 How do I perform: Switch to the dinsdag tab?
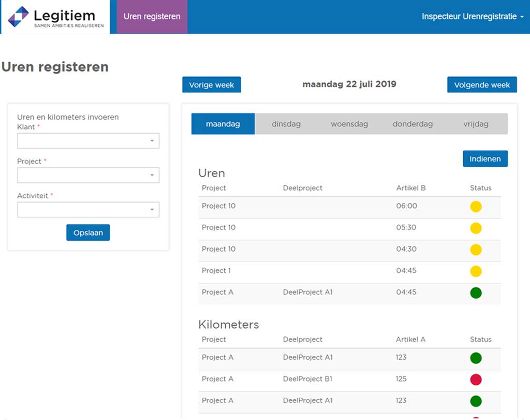(x=286, y=124)
